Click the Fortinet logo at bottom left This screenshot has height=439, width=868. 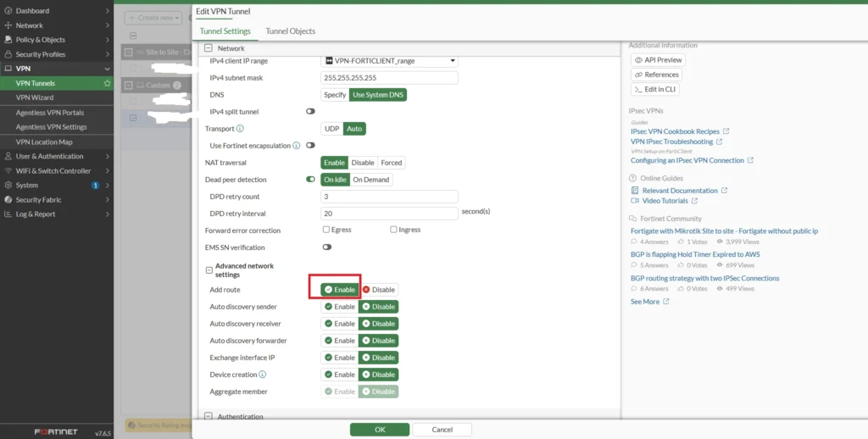pyautogui.click(x=56, y=432)
